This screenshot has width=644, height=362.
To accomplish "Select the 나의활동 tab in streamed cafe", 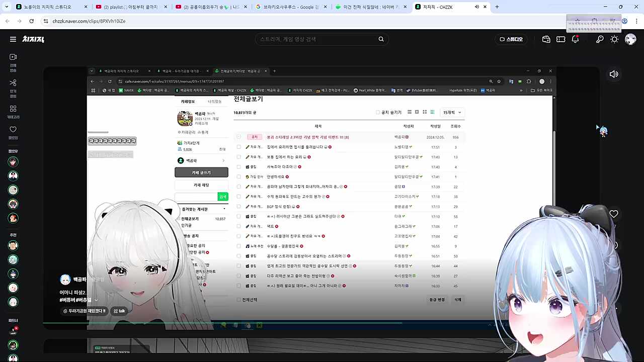I will [x=215, y=102].
